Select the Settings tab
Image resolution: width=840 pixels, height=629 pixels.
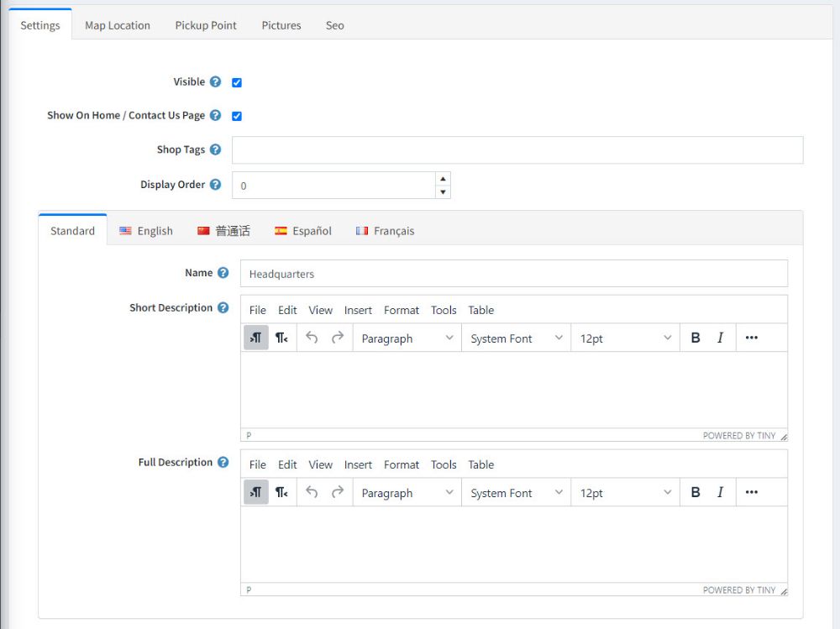(40, 25)
